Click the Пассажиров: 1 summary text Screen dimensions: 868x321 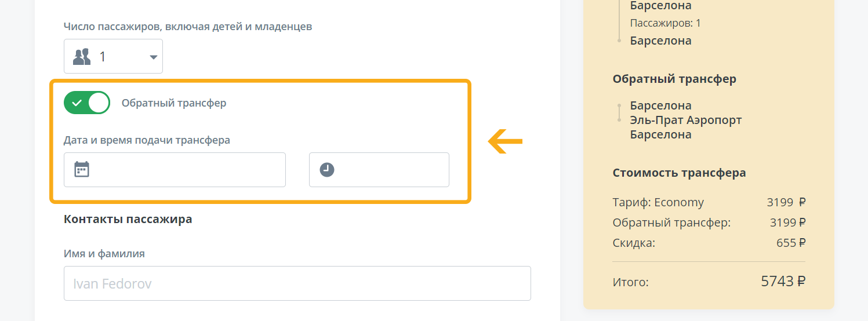pos(666,23)
